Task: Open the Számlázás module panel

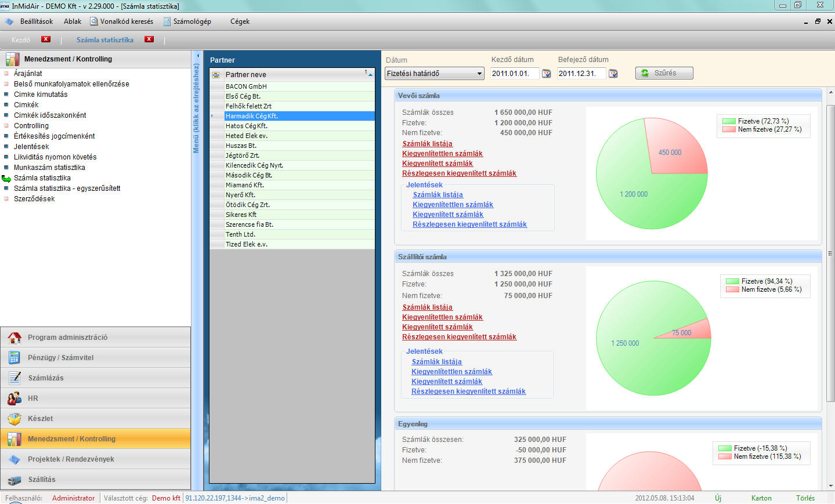Action: [96, 378]
